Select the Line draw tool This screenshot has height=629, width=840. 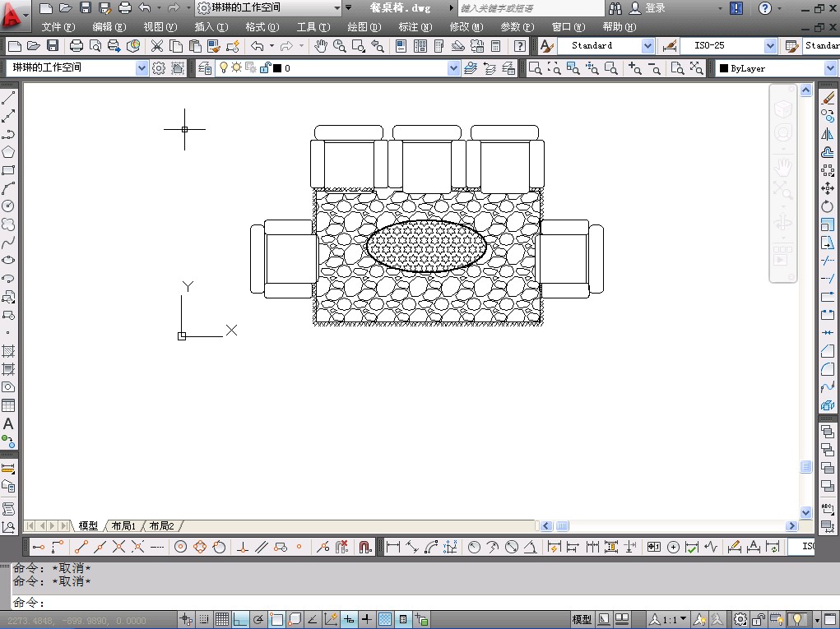[x=8, y=98]
